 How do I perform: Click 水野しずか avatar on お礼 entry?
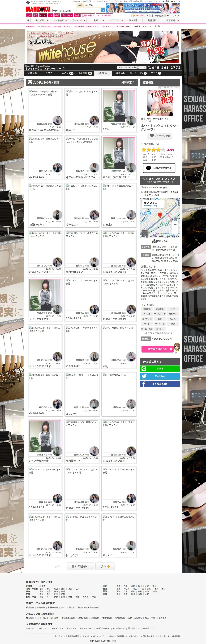click(x=131, y=357)
